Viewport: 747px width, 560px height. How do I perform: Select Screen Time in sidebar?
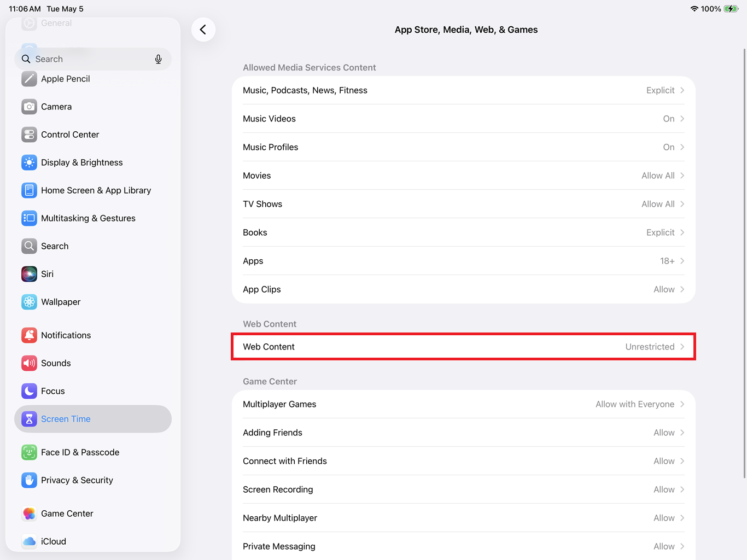point(93,419)
